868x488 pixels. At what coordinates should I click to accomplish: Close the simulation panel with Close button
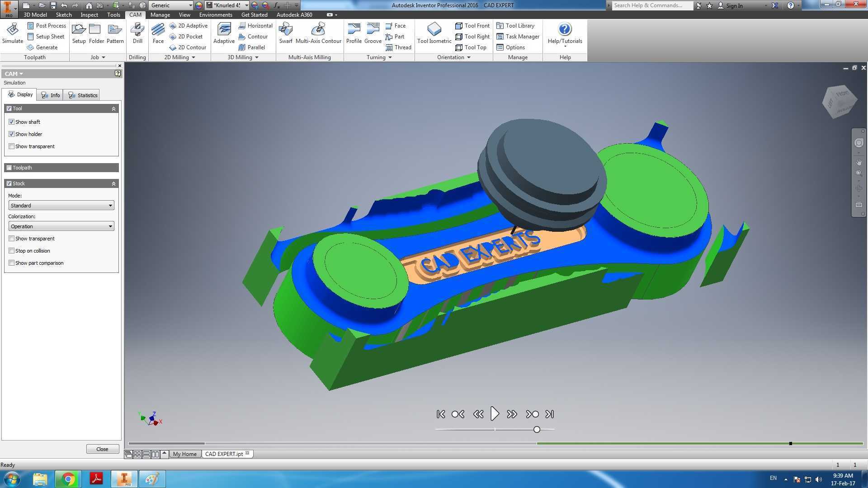point(102,449)
